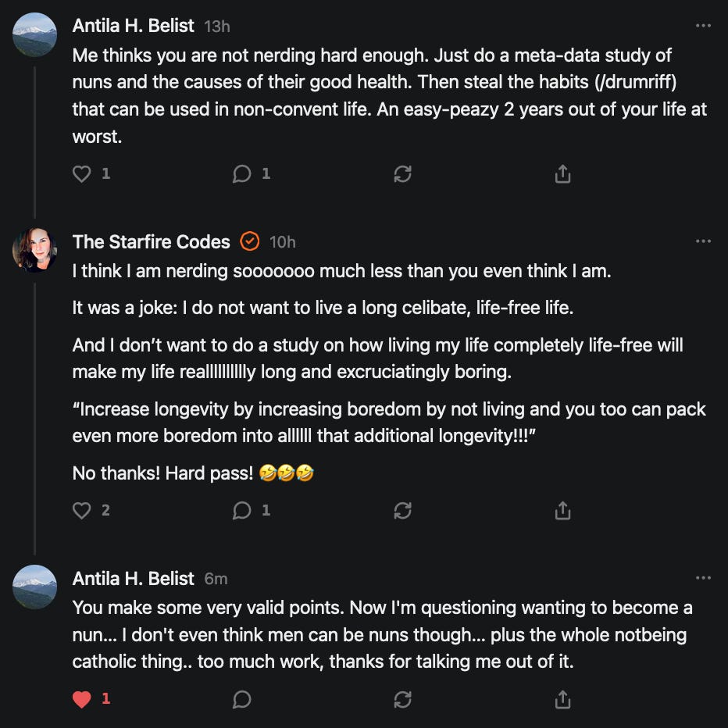Reply to Antila's first comment
This screenshot has height=728, width=728.
[x=242, y=174]
